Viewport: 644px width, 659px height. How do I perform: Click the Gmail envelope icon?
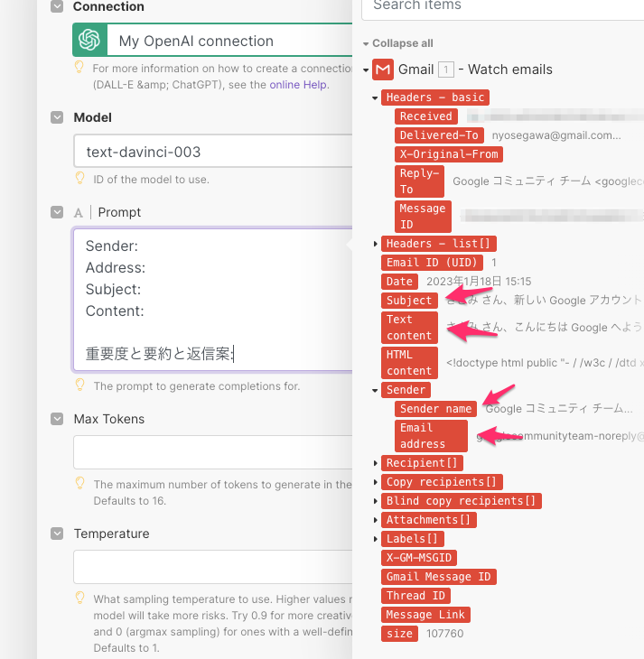pos(383,70)
